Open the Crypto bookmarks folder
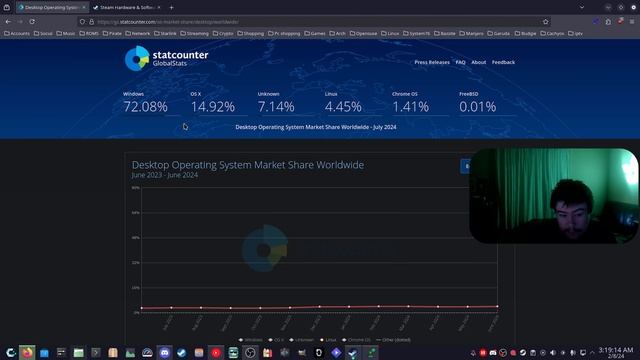This screenshot has height=360, width=640. tap(223, 33)
